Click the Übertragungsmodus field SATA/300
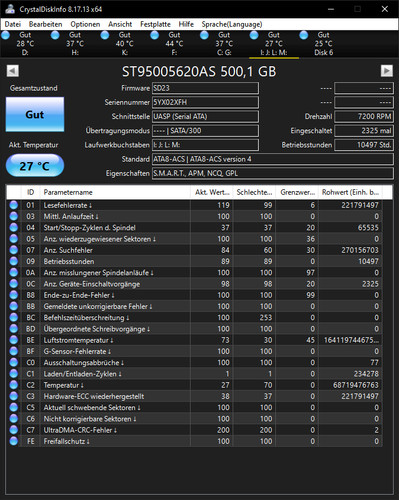Screen dimensions: 399x500 [205, 131]
